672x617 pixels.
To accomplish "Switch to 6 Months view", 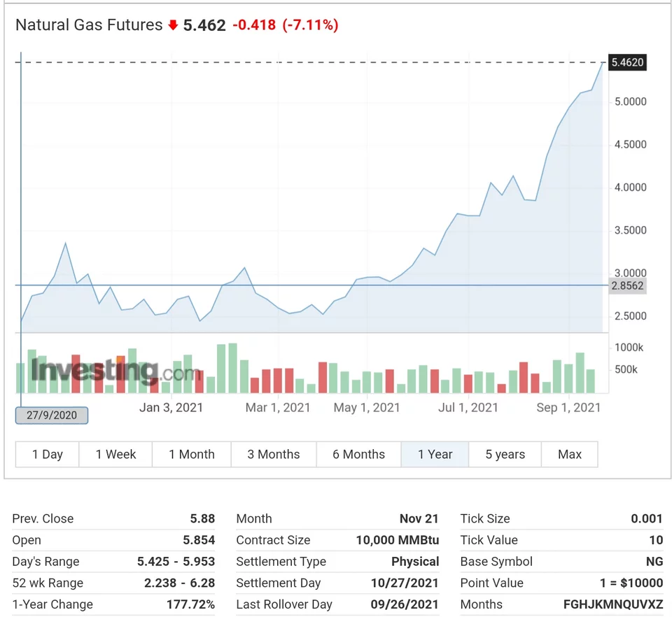I will coord(358,454).
